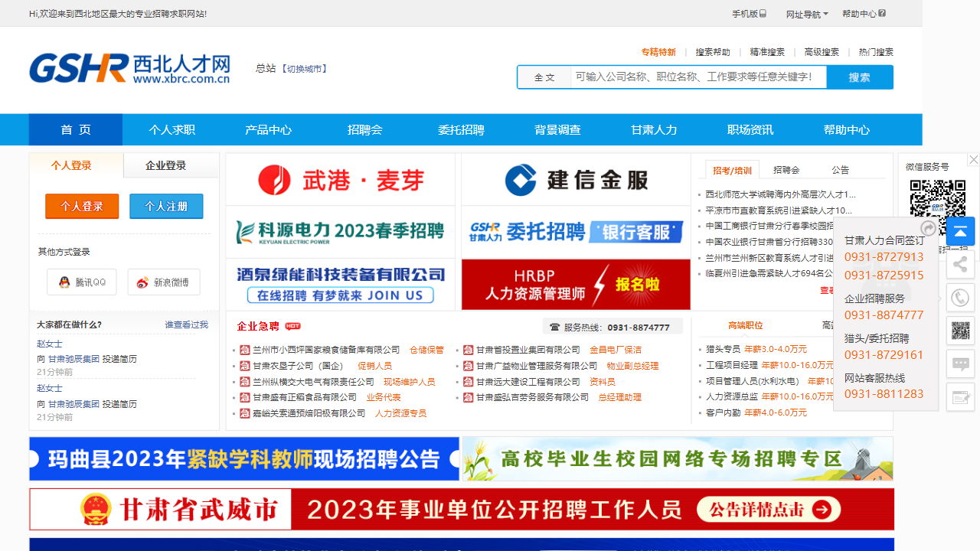Open the 专精特新 link
Viewport: 980px width, 551px height.
(658, 52)
